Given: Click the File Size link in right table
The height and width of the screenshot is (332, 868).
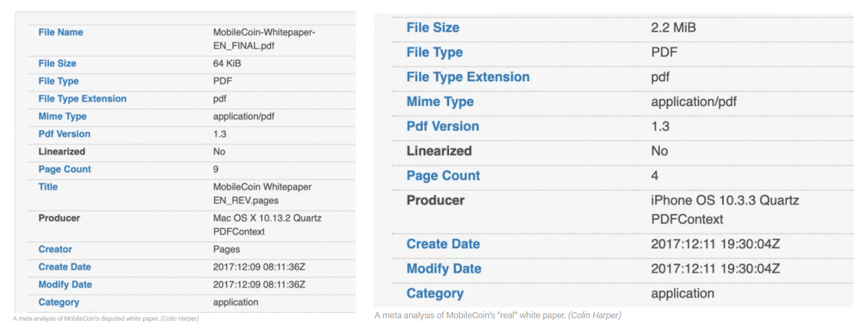Looking at the screenshot, I should (x=433, y=27).
